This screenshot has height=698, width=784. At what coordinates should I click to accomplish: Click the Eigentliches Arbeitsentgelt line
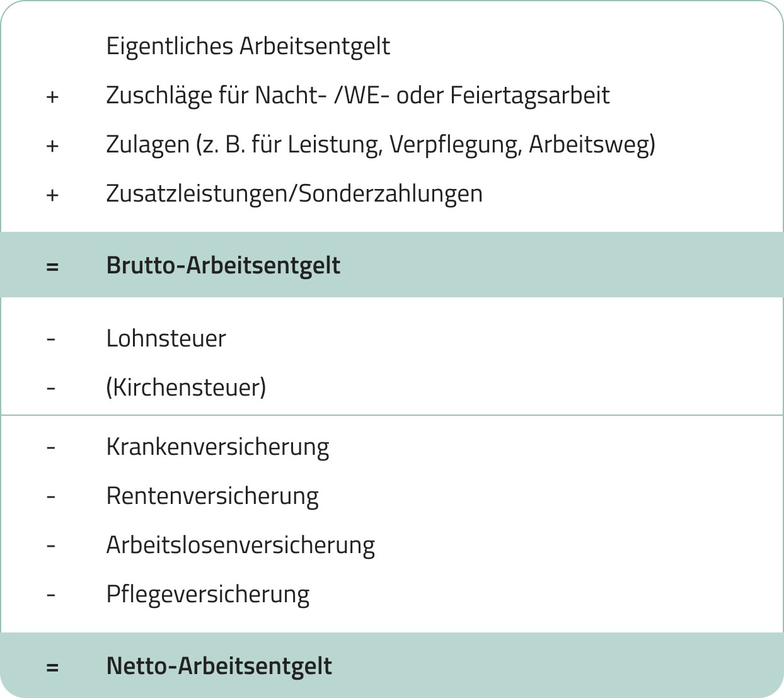coord(248,47)
